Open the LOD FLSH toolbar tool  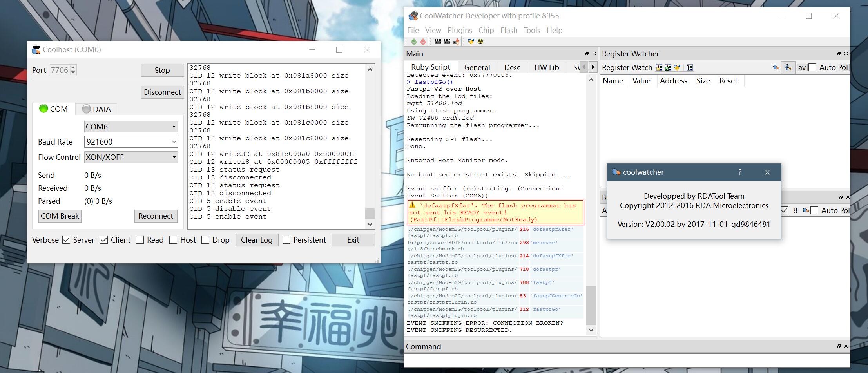point(438,41)
